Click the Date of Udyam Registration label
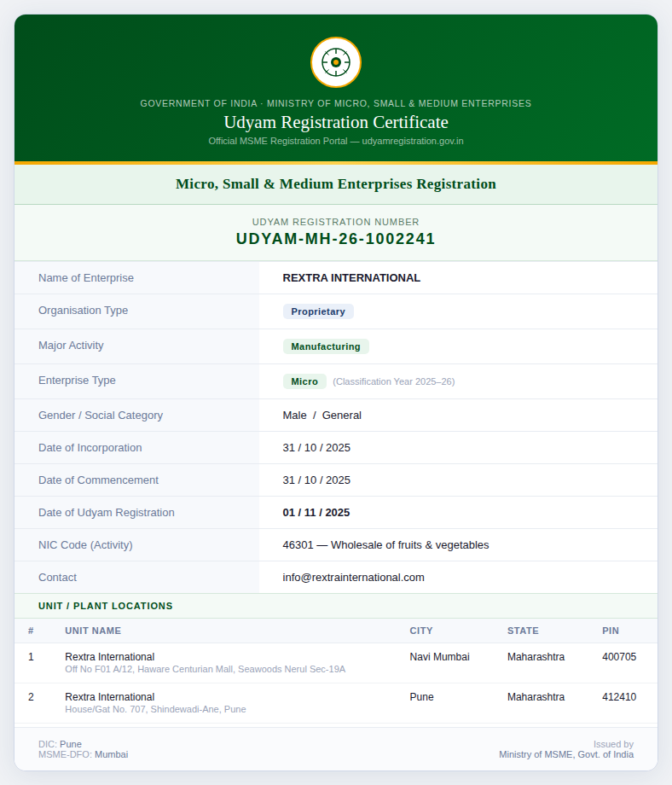The width and height of the screenshot is (672, 785). pos(107,513)
